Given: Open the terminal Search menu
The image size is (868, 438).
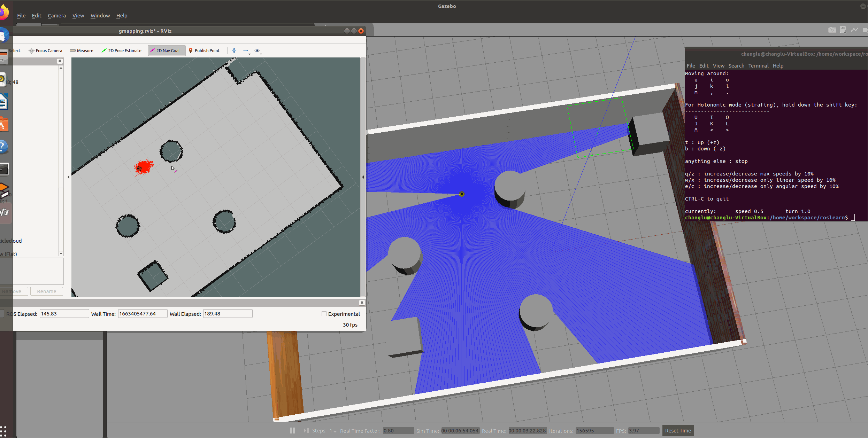Looking at the screenshot, I should tap(736, 66).
